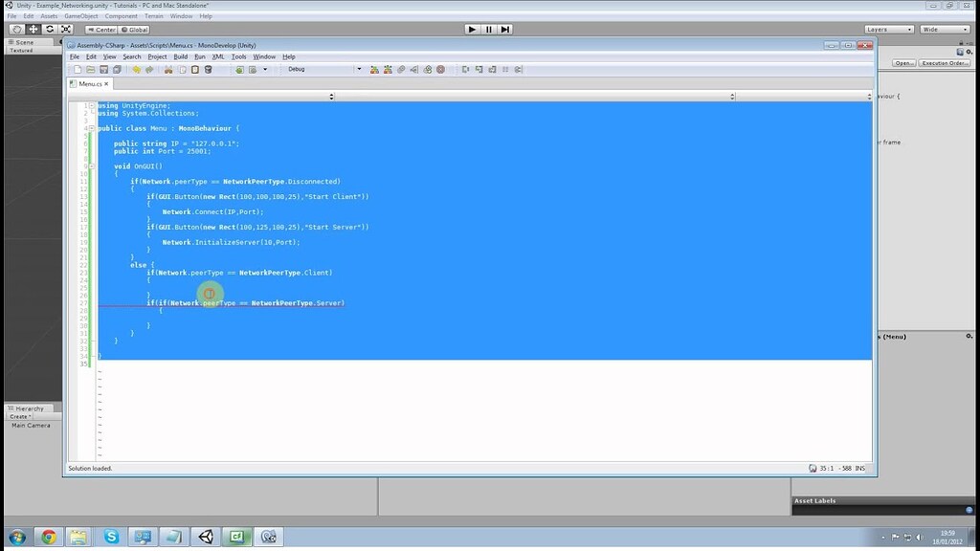Select the Scale tool in Unity toolbar
980x551 pixels.
65,29
